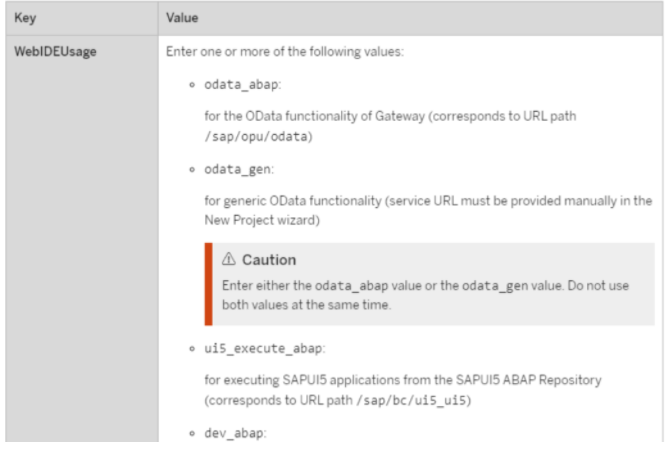Image resolution: width=672 pixels, height=456 pixels.
Task: Click the odata_abap mention inside the Caution note
Action: coord(351,285)
